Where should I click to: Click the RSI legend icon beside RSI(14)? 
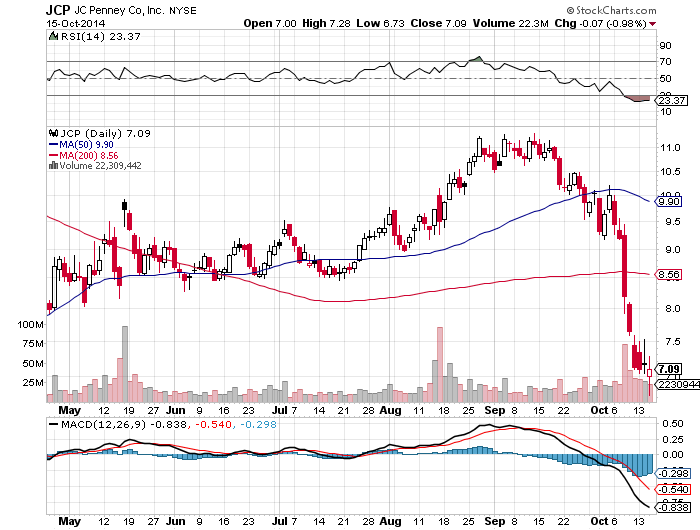point(53,36)
